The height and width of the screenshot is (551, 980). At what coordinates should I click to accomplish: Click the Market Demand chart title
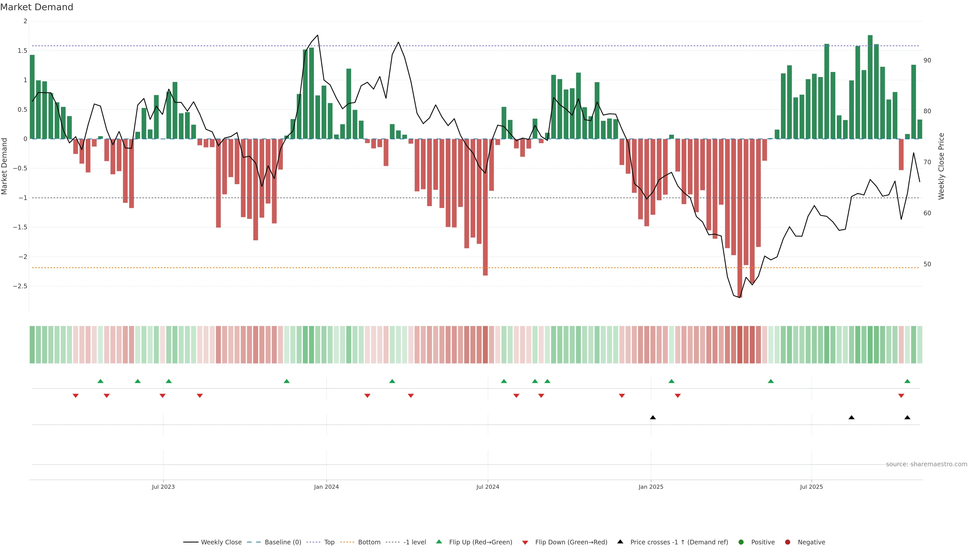pyautogui.click(x=36, y=7)
